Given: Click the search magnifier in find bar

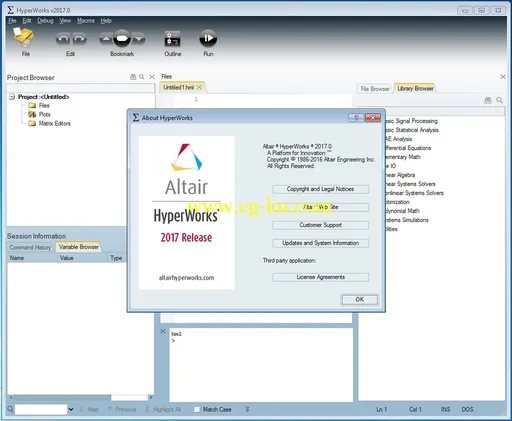Looking at the screenshot, I should coord(10,409).
